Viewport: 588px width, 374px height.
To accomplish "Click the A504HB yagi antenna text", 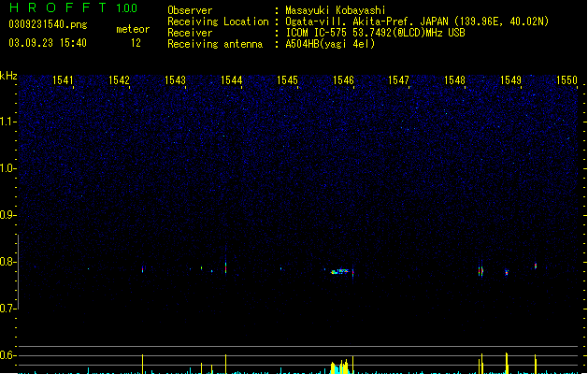I will [x=330, y=44].
